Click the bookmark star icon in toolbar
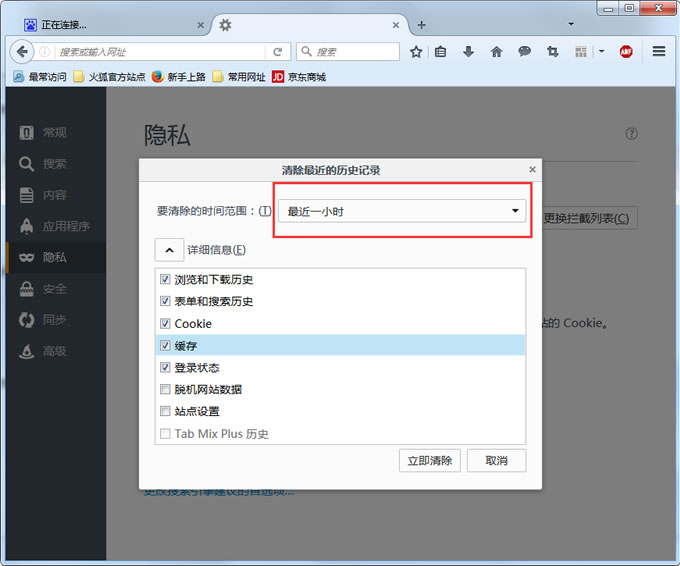This screenshot has height=566, width=680. [x=416, y=51]
